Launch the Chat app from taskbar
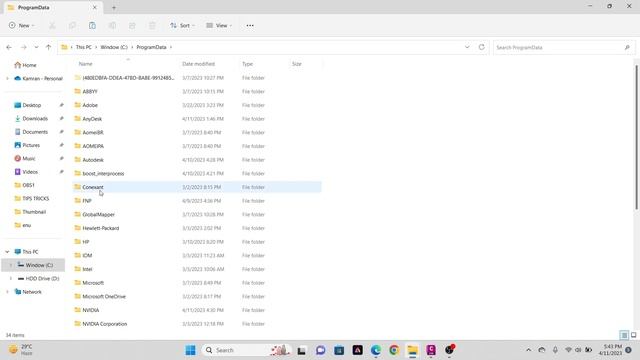Viewport: 640px width, 360px height. 320,350
